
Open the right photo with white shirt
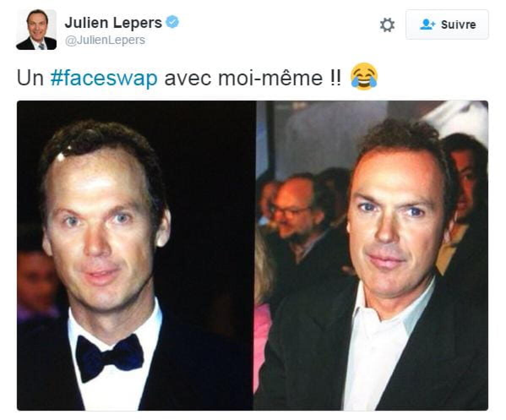click(x=371, y=255)
